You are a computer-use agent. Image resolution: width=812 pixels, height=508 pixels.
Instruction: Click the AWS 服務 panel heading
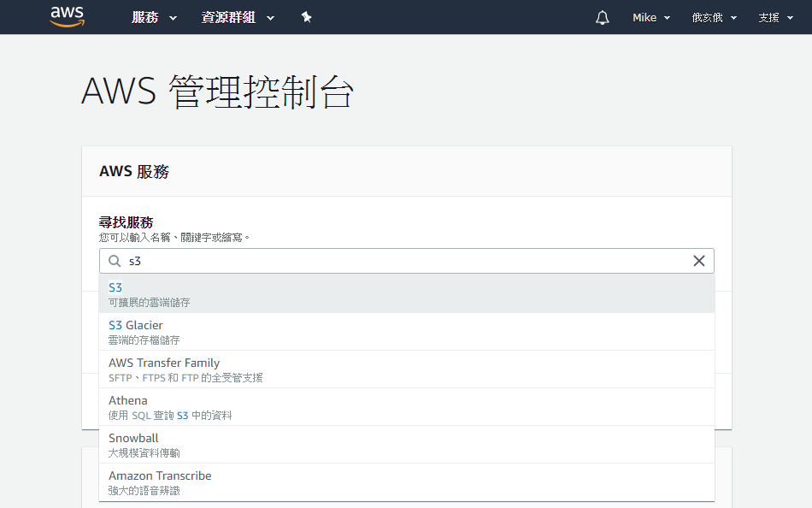[134, 172]
